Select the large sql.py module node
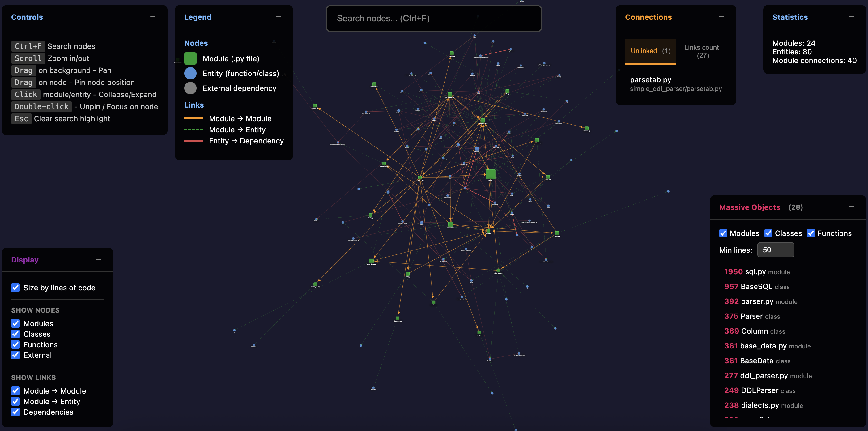This screenshot has width=868, height=431. (x=490, y=174)
